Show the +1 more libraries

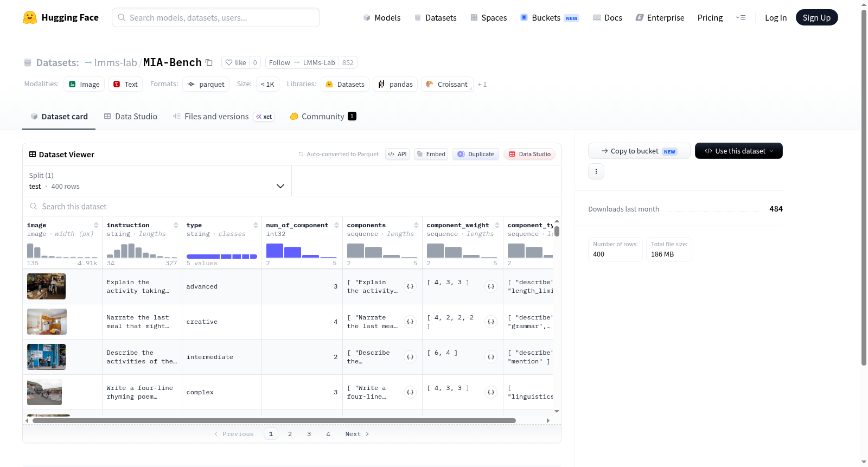tap(482, 85)
